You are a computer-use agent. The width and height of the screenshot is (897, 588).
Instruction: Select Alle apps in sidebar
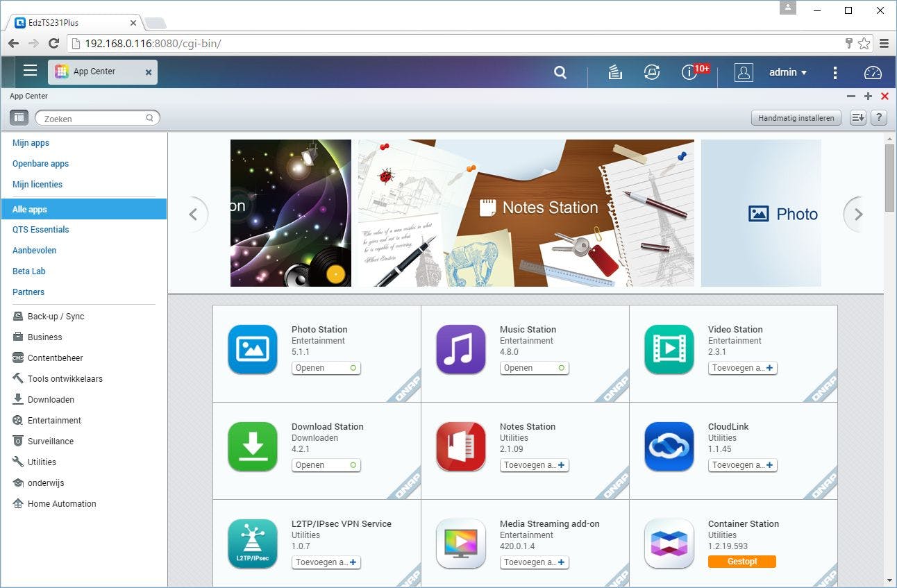click(84, 209)
